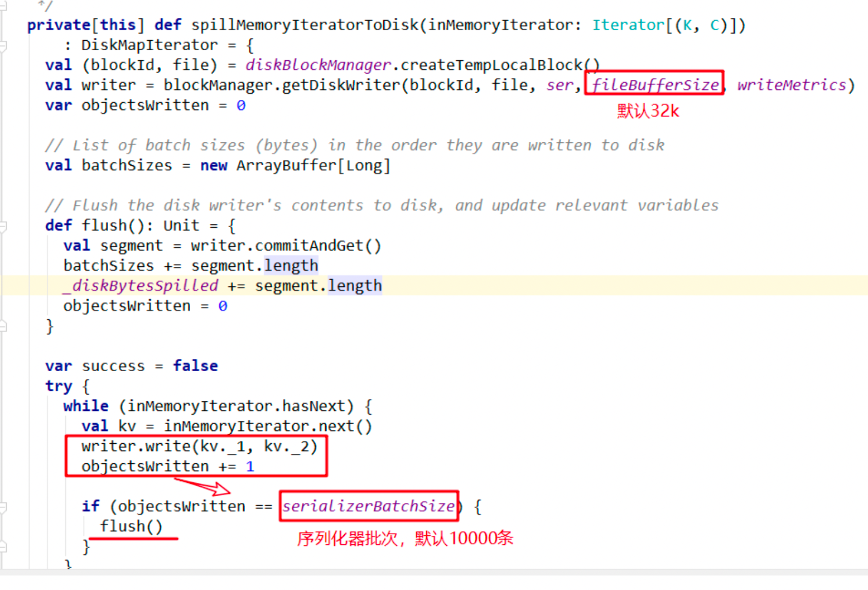Click the fold end marker at flush's closing brace
Screen dimensions: 868x590
point(3,326)
